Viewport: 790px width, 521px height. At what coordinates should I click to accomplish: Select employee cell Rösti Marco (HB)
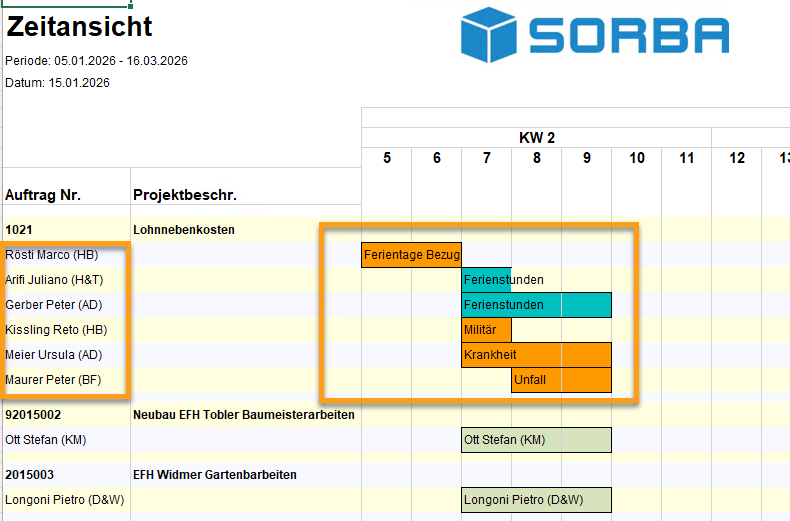[52, 255]
